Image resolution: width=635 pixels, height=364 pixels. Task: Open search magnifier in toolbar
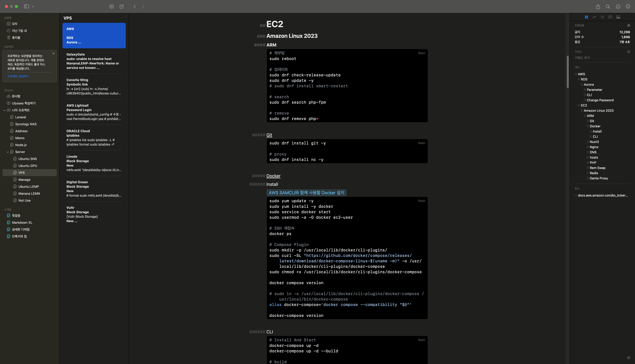click(x=608, y=6)
